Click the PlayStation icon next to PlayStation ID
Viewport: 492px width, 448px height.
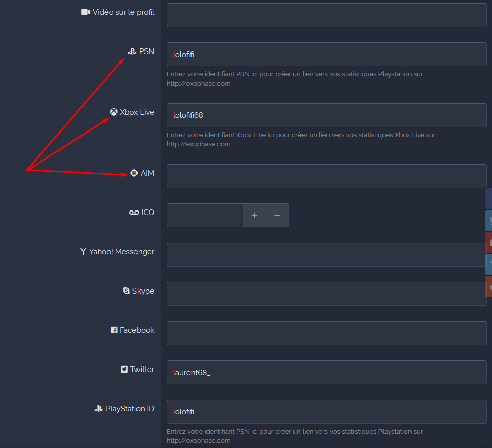(x=99, y=409)
